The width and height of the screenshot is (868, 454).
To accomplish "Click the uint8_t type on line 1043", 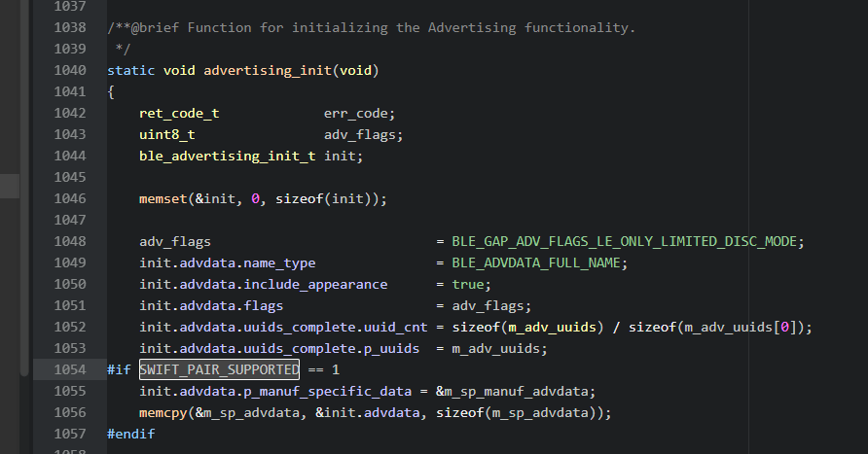I will [x=166, y=134].
